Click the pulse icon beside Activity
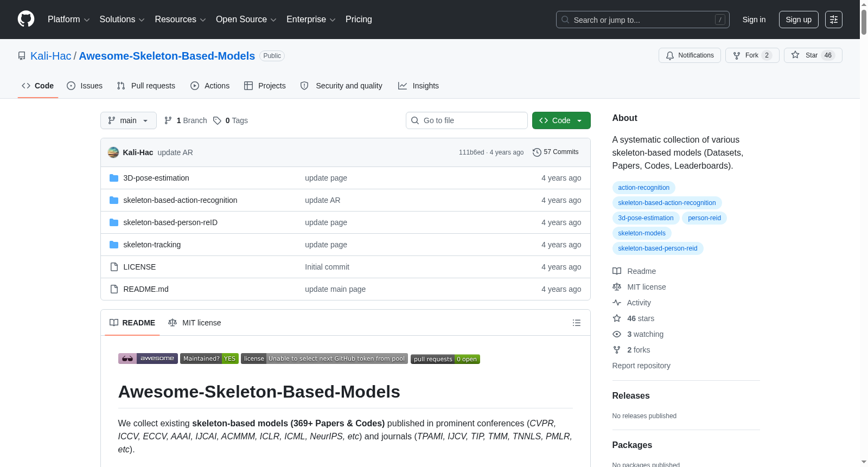The height and width of the screenshot is (467, 868). point(617,303)
